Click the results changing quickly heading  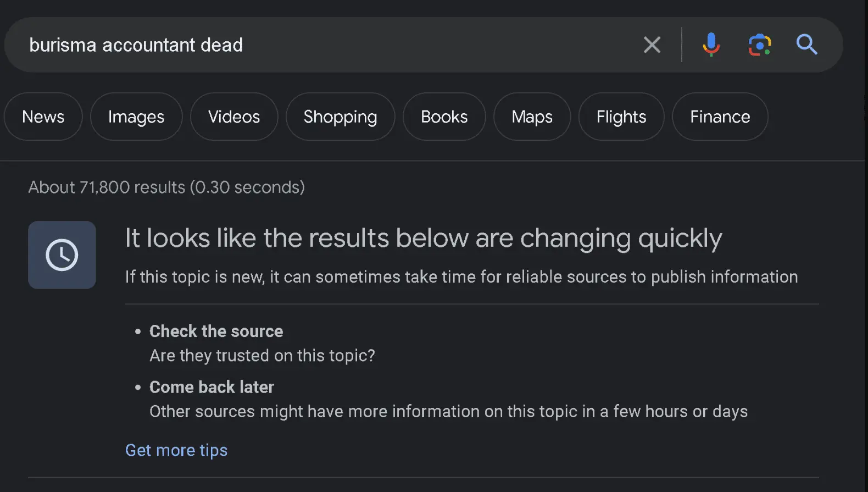423,239
